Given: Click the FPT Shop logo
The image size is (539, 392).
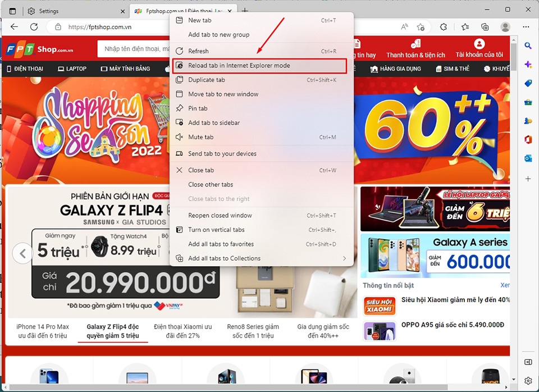Looking at the screenshot, I should click(x=39, y=49).
